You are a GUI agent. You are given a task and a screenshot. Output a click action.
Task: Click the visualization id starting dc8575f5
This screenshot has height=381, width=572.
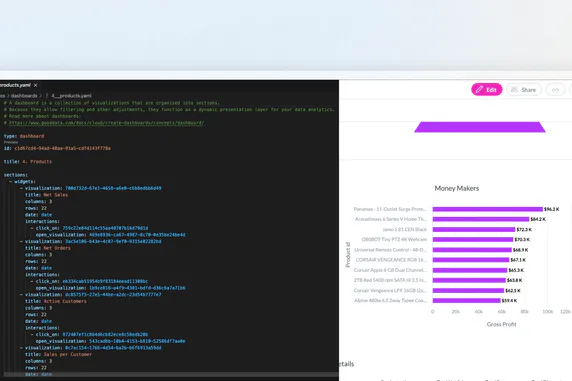(113, 294)
